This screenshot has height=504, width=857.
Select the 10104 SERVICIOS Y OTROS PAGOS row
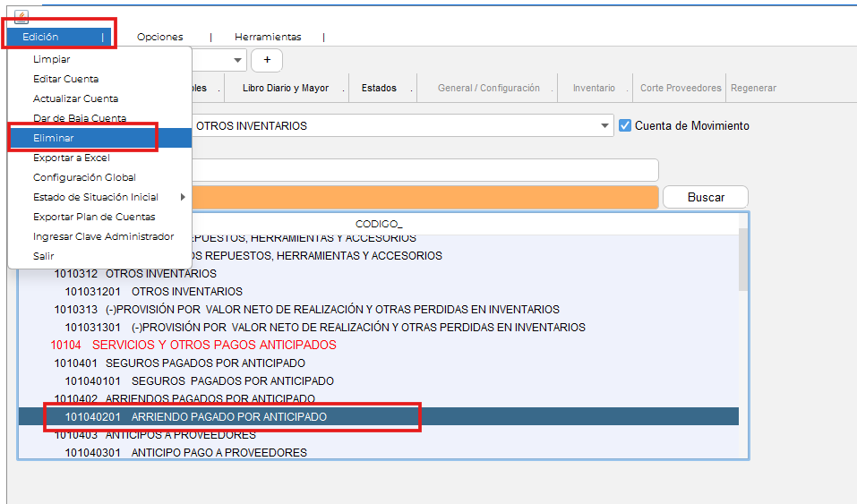(x=193, y=345)
